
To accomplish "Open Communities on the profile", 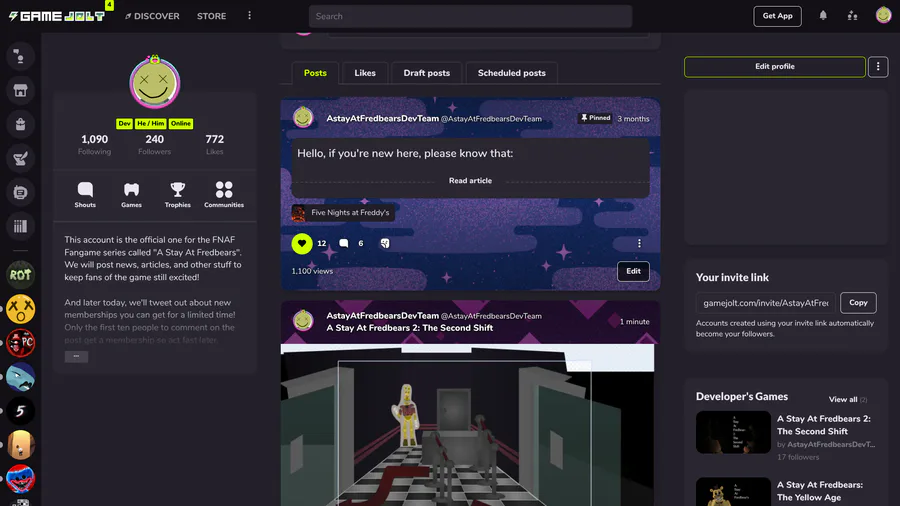I will point(224,194).
